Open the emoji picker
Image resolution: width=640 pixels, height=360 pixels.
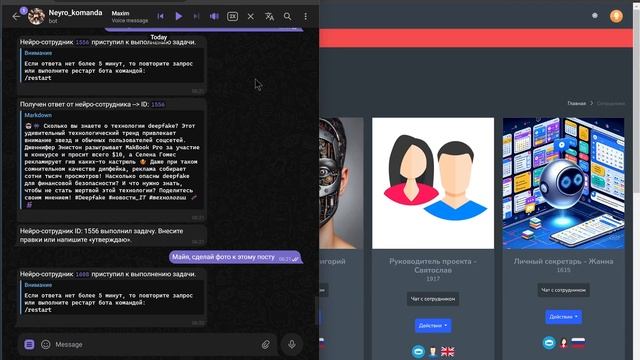tap(46, 344)
